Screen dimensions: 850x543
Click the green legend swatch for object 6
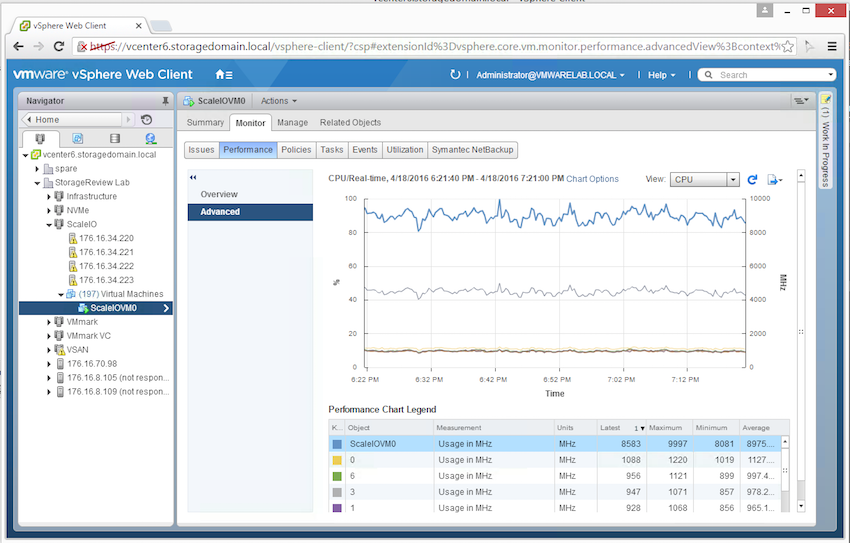tap(337, 476)
